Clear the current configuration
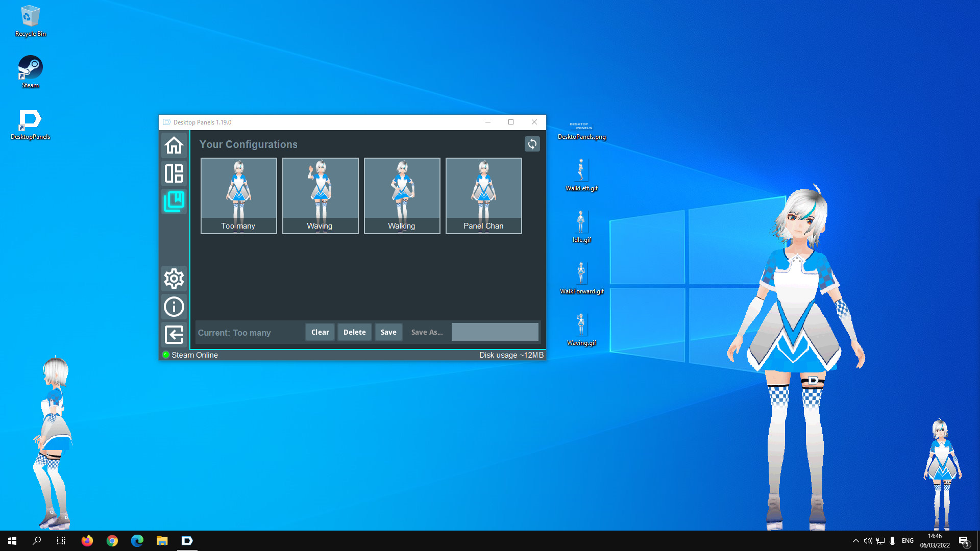Image resolution: width=980 pixels, height=551 pixels. tap(320, 332)
